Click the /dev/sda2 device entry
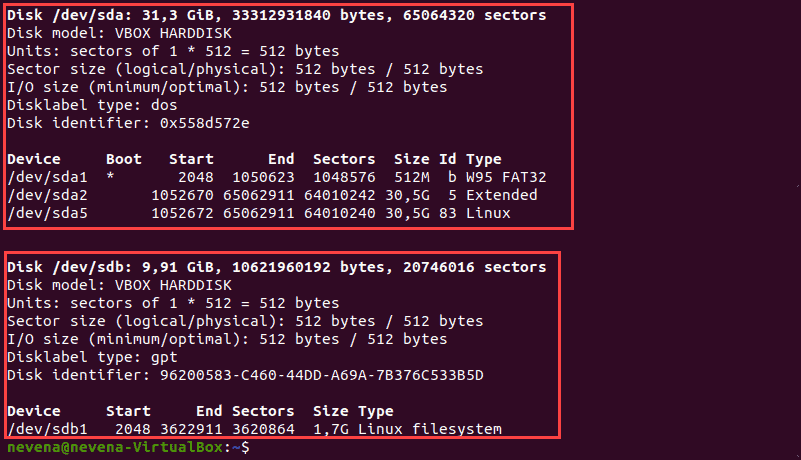The image size is (801, 460). click(47, 195)
